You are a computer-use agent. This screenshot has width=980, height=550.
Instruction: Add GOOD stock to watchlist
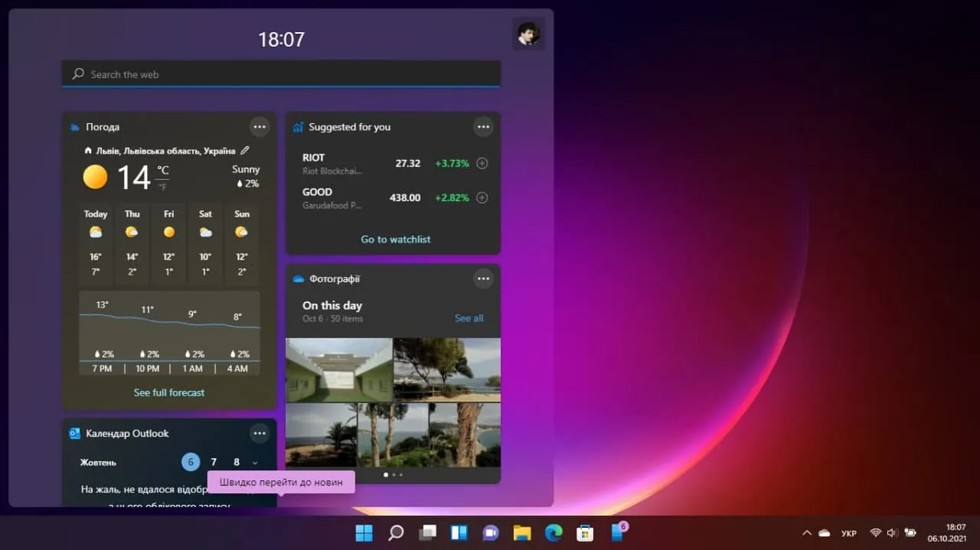click(482, 197)
